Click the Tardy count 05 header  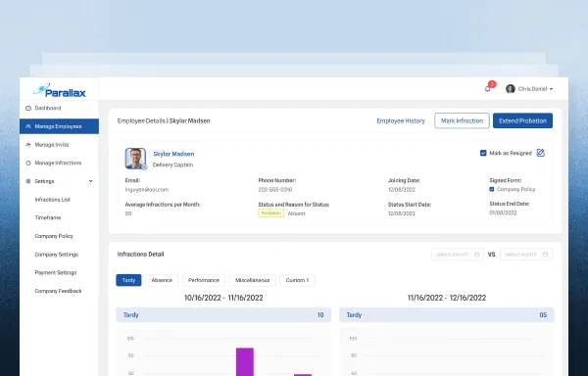coord(447,315)
